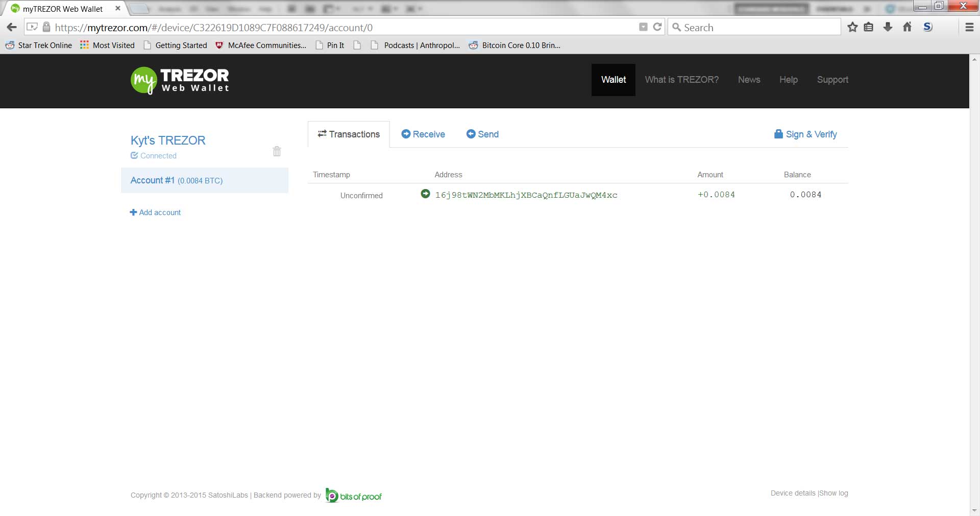
Task: Open the Most Visited bookmarks folder
Action: pos(107,45)
